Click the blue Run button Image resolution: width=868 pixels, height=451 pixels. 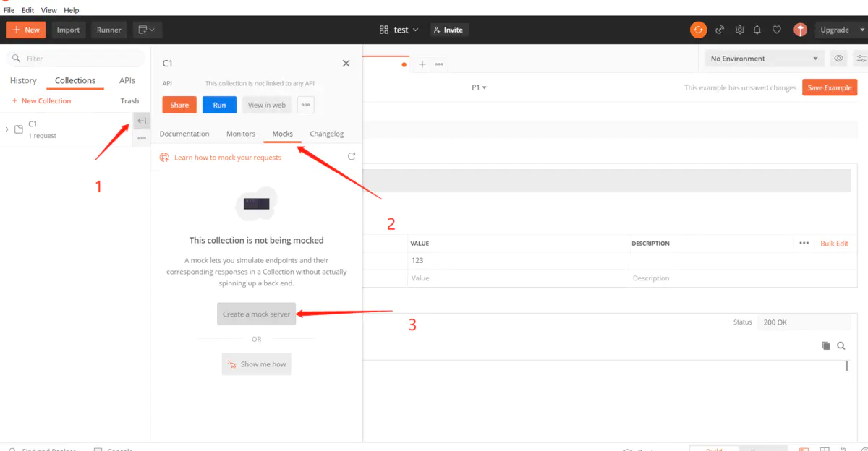click(x=220, y=105)
